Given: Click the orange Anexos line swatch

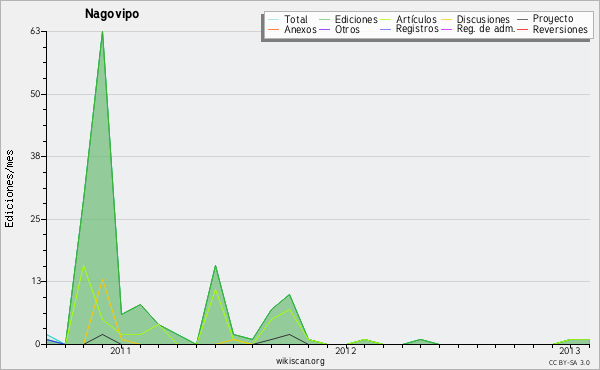Looking at the screenshot, I should 274,29.
